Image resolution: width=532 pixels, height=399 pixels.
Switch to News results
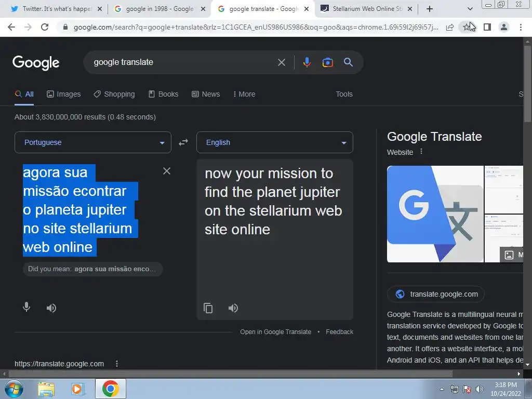pos(206,95)
